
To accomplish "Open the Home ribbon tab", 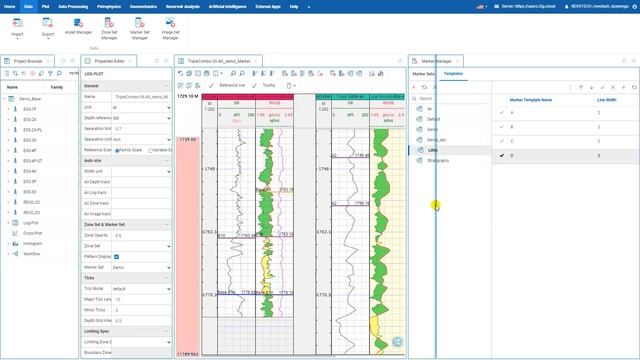I will (x=9, y=7).
